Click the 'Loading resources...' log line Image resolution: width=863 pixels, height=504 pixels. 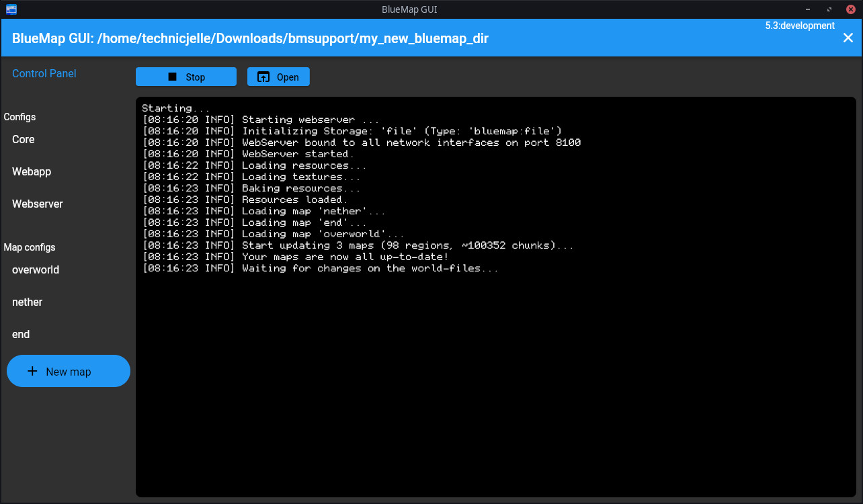tap(254, 165)
